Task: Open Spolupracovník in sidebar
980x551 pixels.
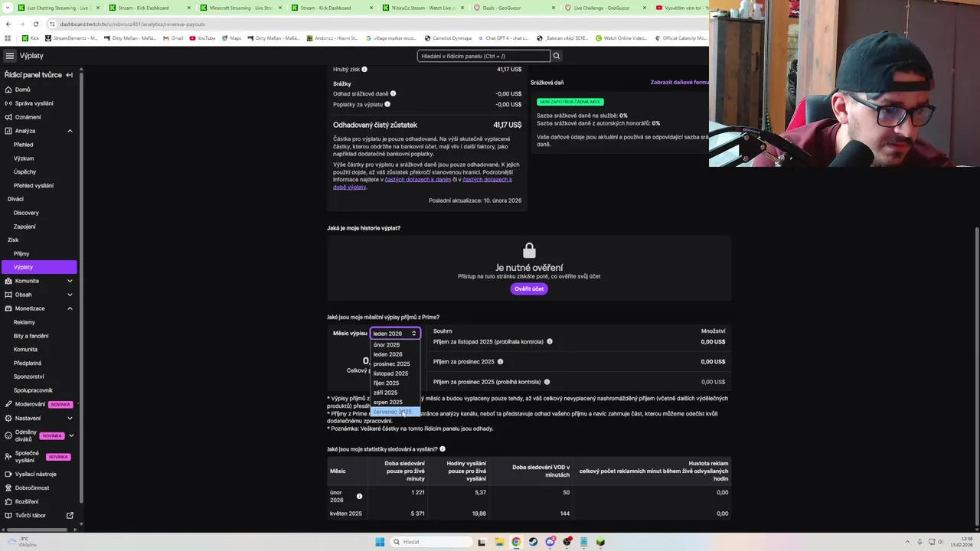Action: point(33,390)
